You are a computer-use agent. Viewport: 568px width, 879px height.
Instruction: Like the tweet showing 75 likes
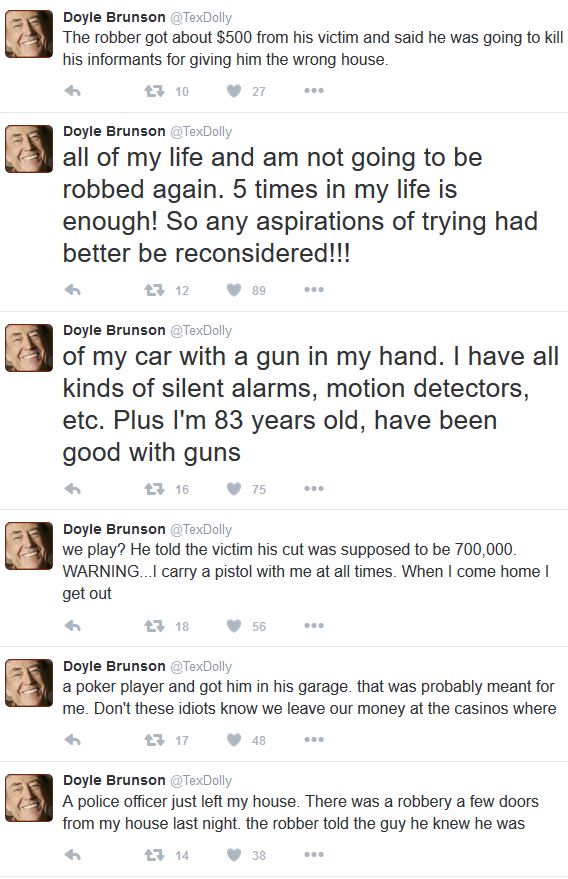[234, 489]
